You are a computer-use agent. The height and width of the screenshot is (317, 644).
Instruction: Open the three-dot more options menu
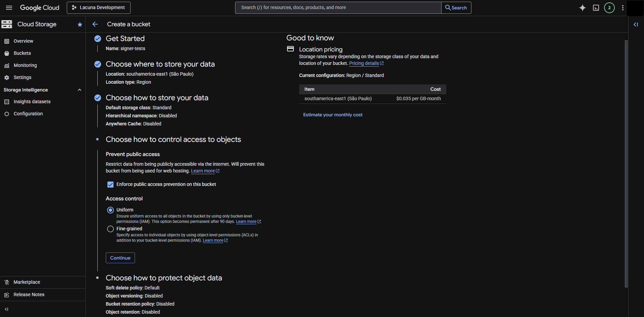pyautogui.click(x=623, y=8)
